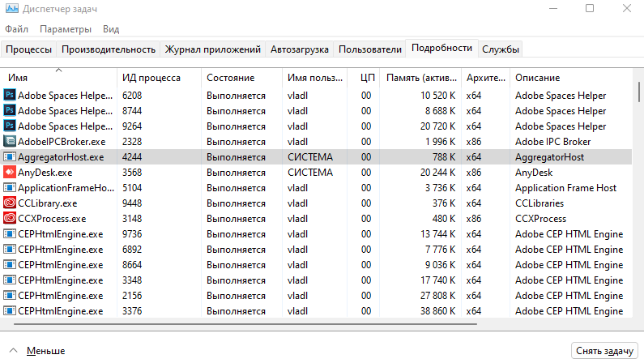Click the CEPHtmlEngine icon for PID 6892
644x359 pixels.
click(x=10, y=250)
